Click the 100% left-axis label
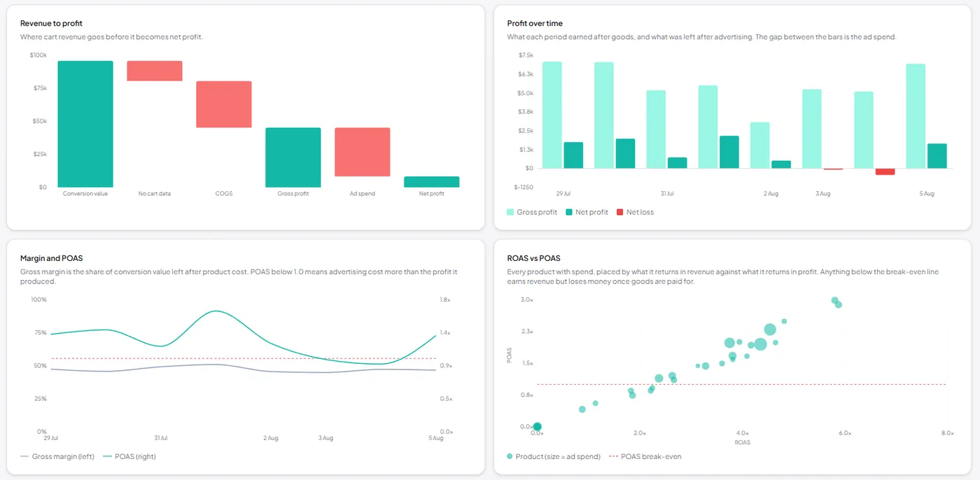Screen dimensions: 980x480 [39, 299]
